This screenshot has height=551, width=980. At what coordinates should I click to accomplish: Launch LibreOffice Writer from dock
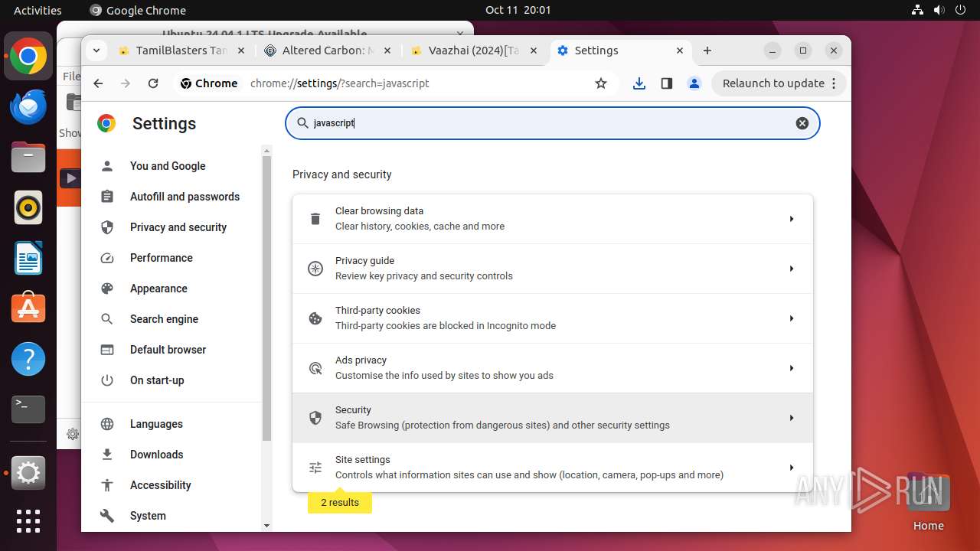coord(28,258)
